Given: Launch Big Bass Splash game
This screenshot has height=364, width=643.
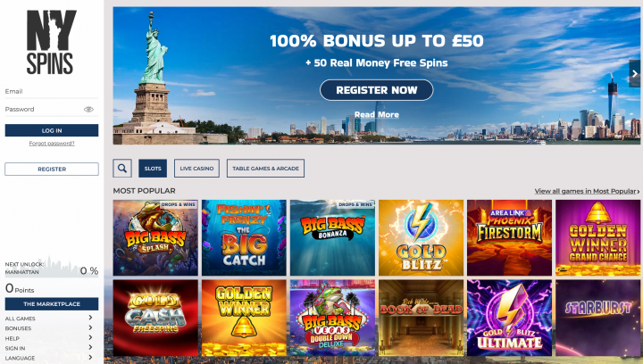Looking at the screenshot, I should [155, 237].
